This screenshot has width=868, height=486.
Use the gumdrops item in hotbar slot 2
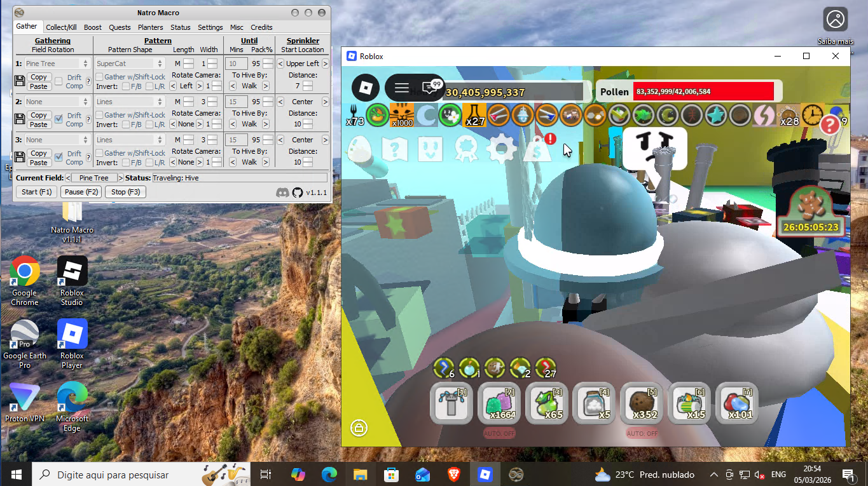(x=500, y=403)
